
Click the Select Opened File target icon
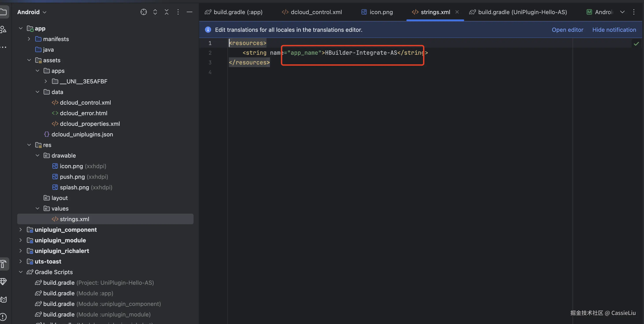tap(143, 12)
